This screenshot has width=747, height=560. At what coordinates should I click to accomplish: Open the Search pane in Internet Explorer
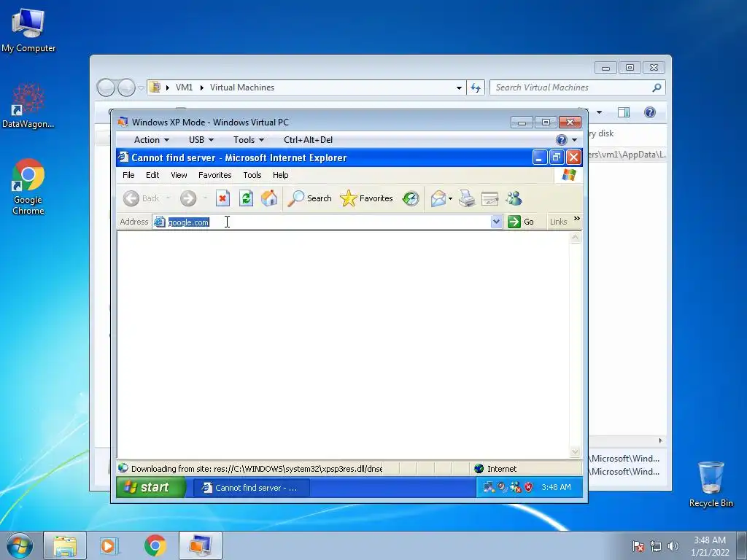click(309, 198)
